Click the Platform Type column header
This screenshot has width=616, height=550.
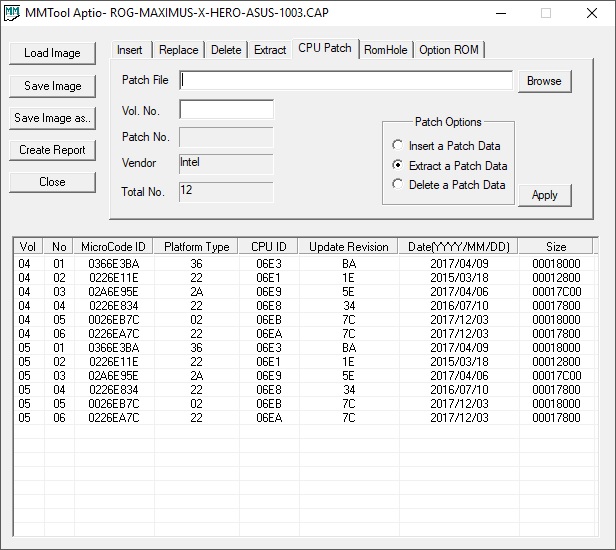(x=196, y=247)
